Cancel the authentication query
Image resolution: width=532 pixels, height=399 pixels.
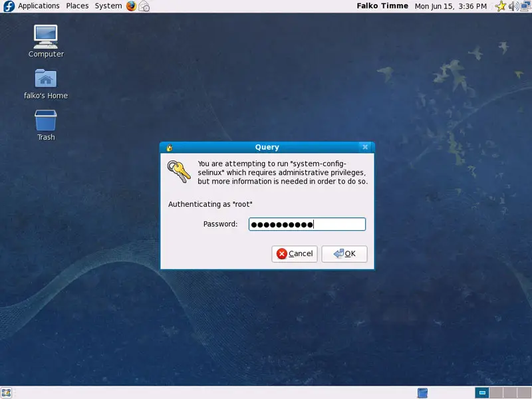(295, 254)
